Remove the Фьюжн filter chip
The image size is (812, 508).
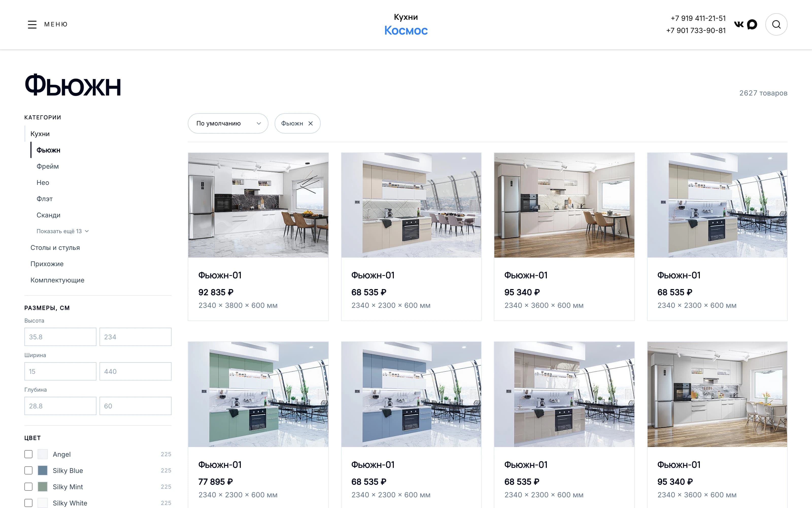pos(311,123)
